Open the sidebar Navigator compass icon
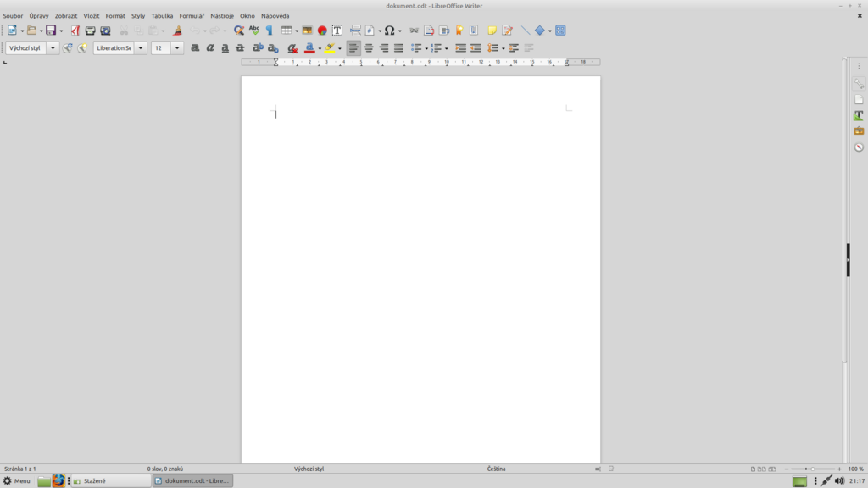This screenshot has height=488, width=868. [859, 147]
